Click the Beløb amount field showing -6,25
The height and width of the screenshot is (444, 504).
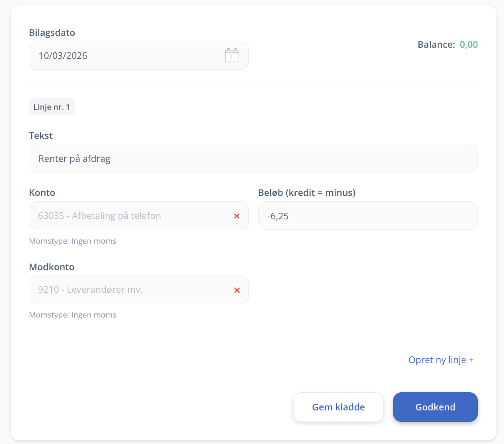[367, 216]
